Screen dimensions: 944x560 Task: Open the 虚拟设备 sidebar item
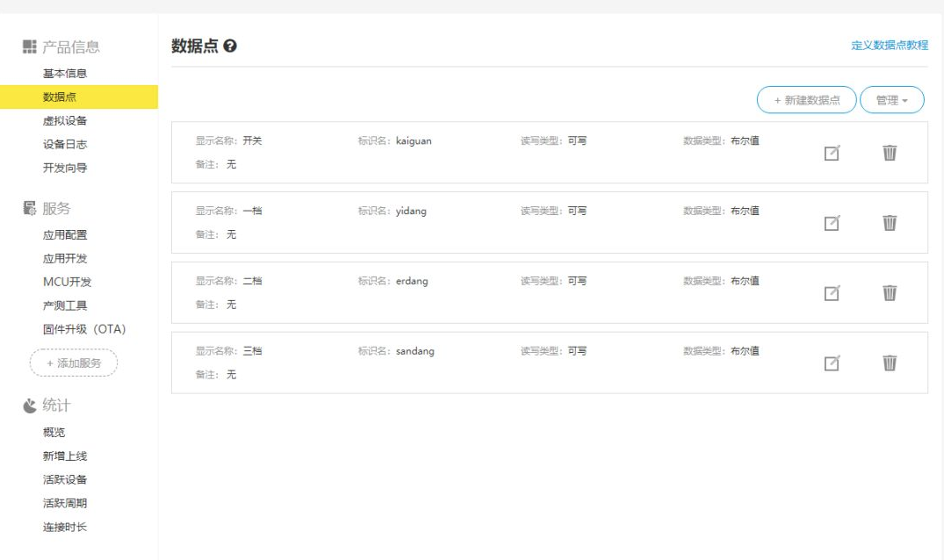[65, 121]
